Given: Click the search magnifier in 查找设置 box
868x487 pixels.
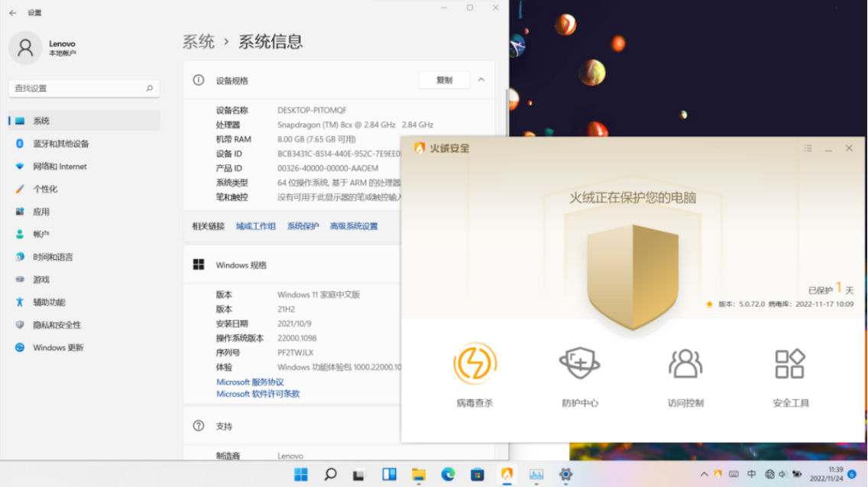Looking at the screenshot, I should point(149,88).
